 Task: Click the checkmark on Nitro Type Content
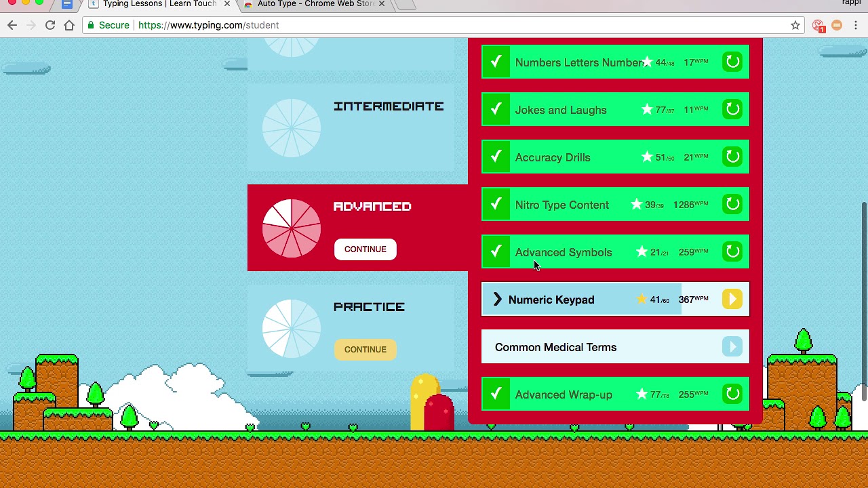click(x=496, y=204)
